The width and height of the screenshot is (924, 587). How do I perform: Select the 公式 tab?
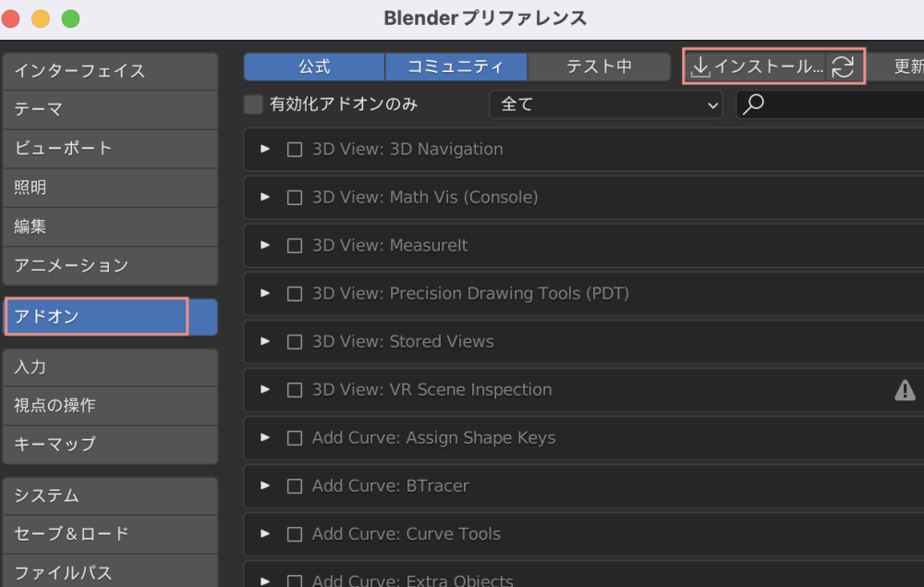[313, 67]
